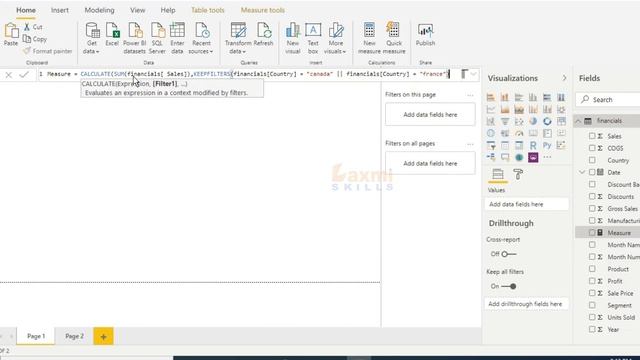
Task: Select the pie chart visual
Action: coord(533,121)
